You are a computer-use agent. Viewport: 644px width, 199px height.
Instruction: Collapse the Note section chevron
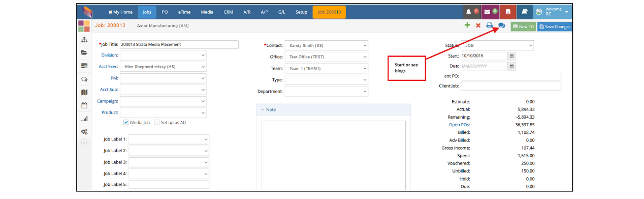click(262, 109)
